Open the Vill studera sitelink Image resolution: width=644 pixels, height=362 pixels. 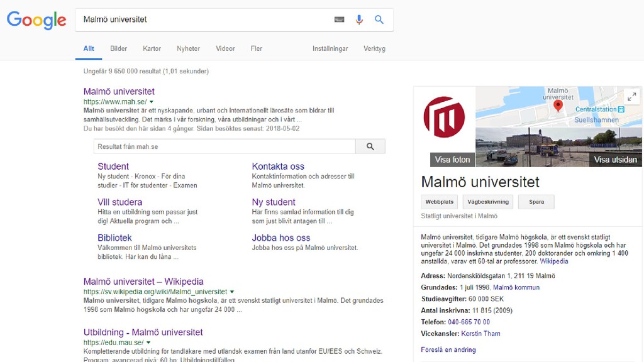(120, 202)
